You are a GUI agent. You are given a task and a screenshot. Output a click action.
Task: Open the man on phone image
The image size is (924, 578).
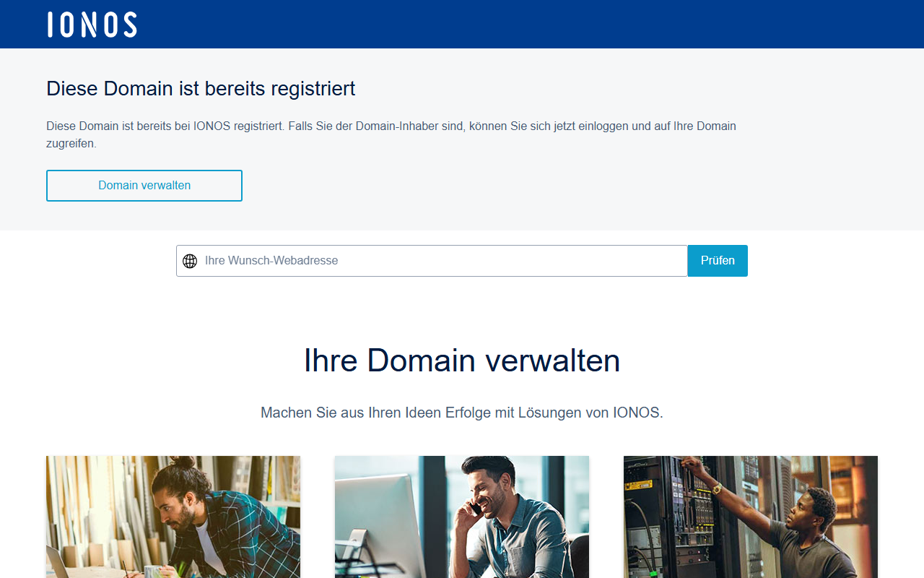pyautogui.click(x=462, y=517)
